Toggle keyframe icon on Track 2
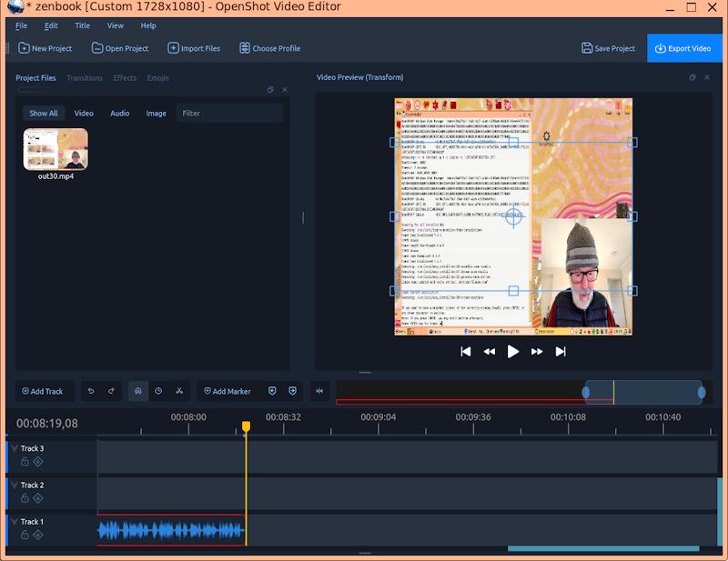 tap(38, 498)
